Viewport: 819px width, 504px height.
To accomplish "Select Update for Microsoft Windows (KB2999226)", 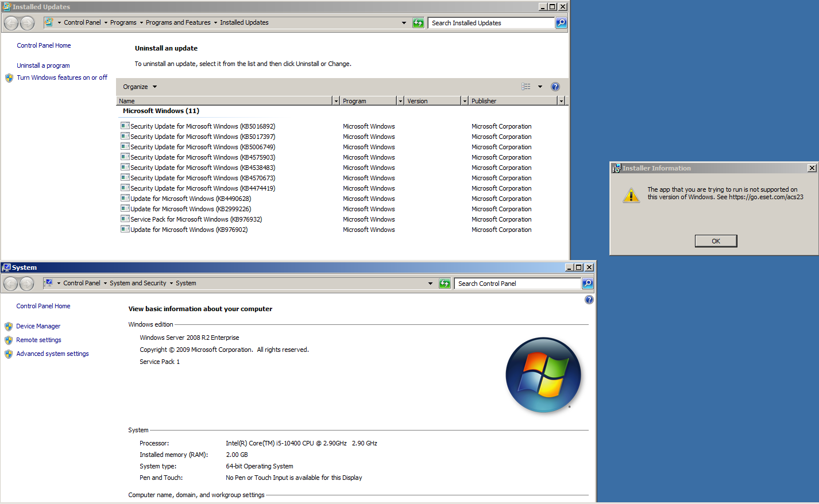I will pos(191,209).
